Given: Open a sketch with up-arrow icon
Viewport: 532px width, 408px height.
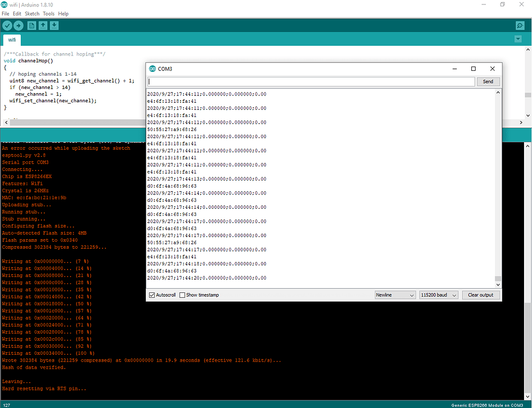Looking at the screenshot, I should [x=43, y=26].
